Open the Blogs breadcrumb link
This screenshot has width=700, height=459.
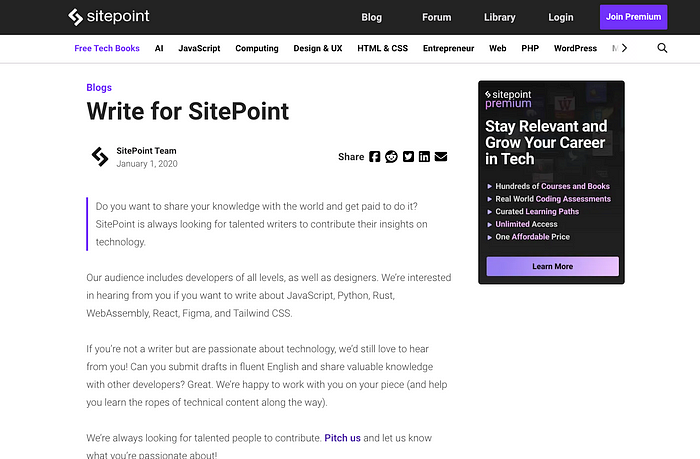pos(99,88)
